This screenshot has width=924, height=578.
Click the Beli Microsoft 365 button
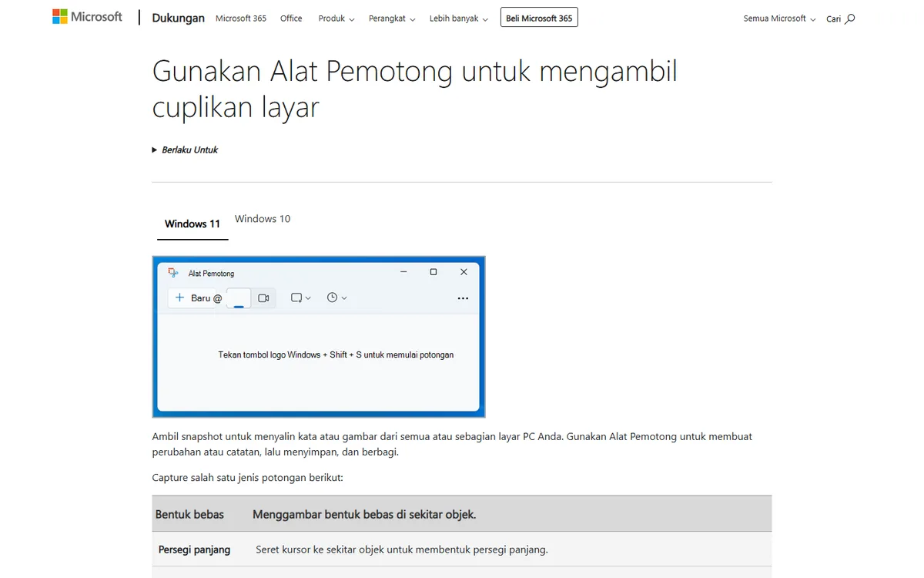[539, 18]
